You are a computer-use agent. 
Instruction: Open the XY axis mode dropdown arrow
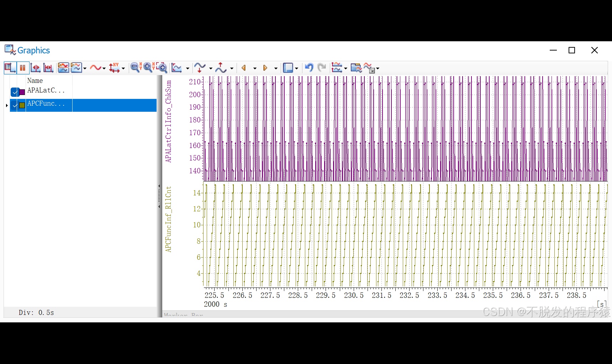click(x=123, y=68)
